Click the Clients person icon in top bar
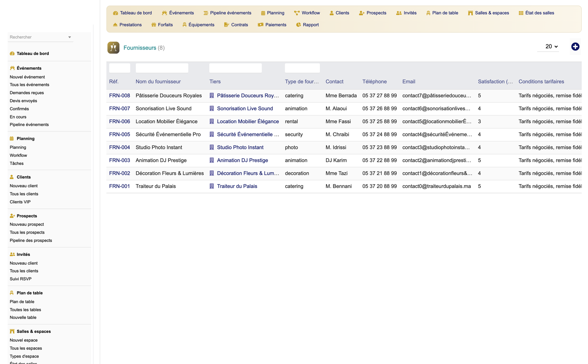Screen dimensions: 588x364 [331, 13]
